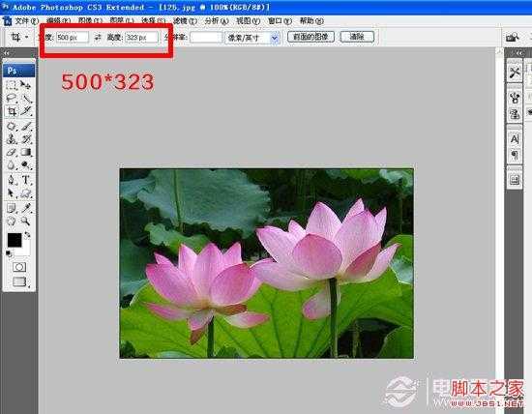Select the Brush tool
Image resolution: width=532 pixels, height=414 pixels.
click(26, 126)
